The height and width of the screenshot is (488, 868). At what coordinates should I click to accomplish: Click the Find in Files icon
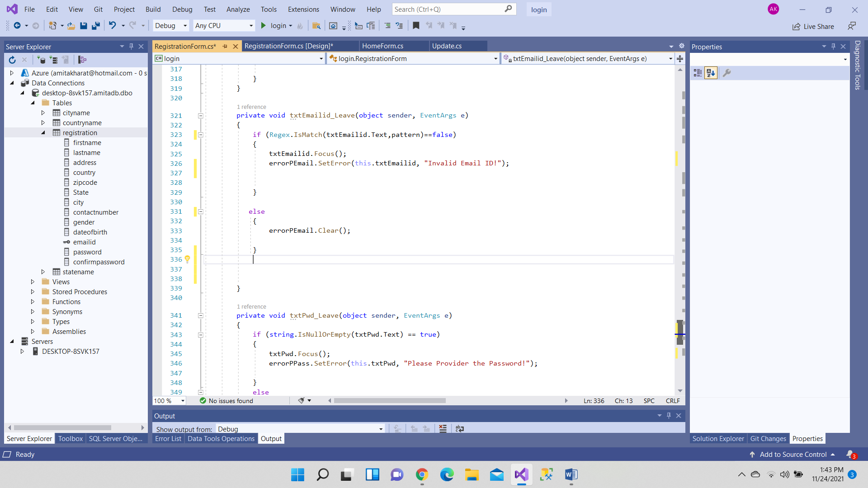pos(316,26)
